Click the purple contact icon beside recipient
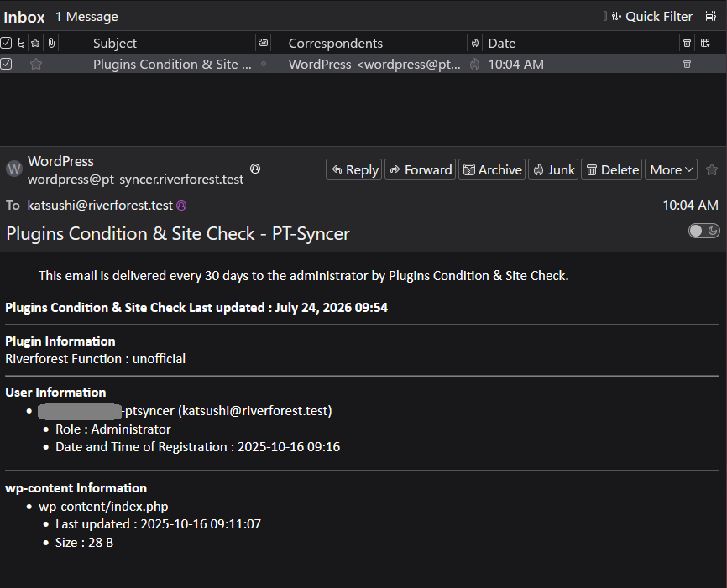This screenshot has height=588, width=727. tap(181, 206)
